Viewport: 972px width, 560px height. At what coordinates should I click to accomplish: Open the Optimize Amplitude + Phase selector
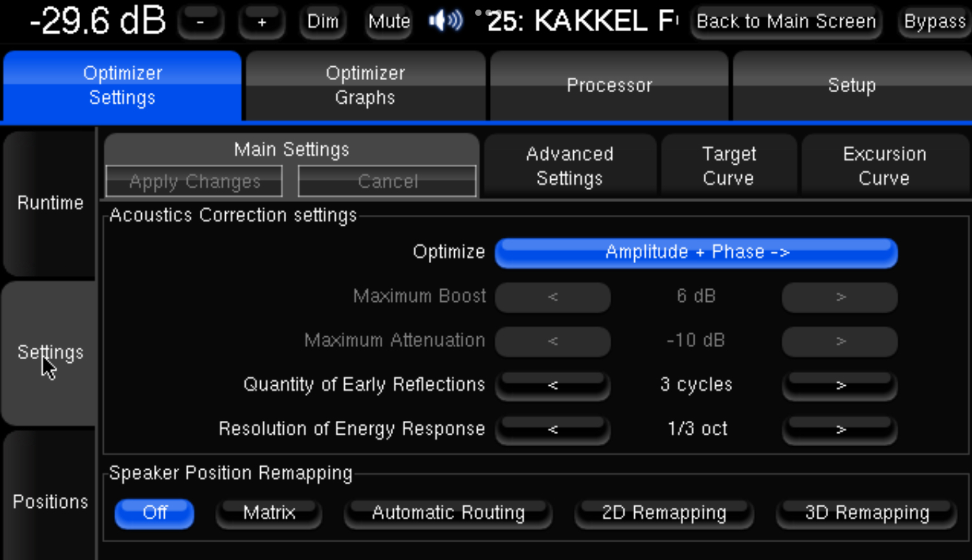pos(696,252)
